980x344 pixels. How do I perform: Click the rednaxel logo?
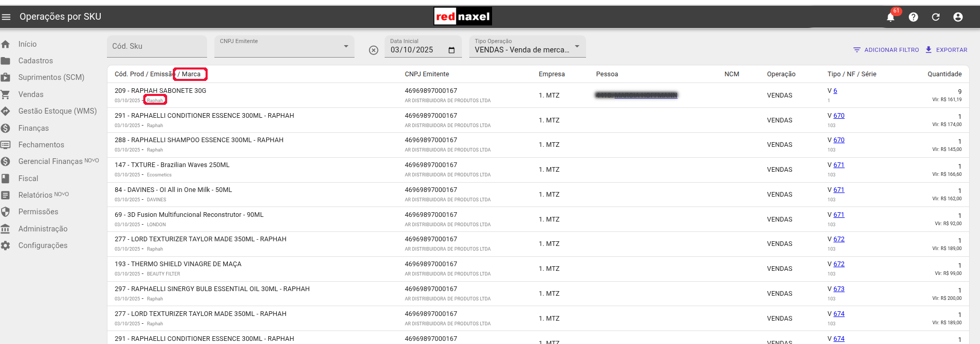(462, 17)
